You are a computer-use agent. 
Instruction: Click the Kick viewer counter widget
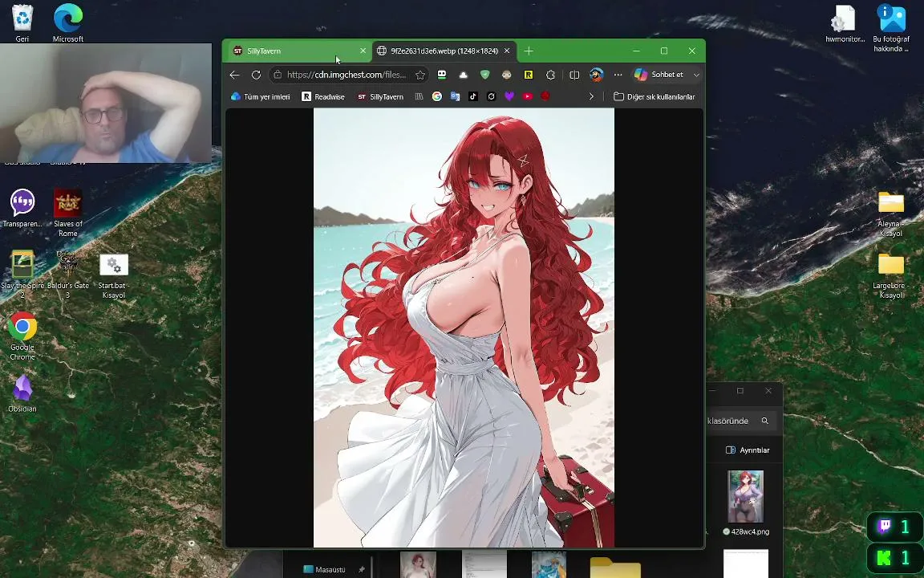click(894, 558)
